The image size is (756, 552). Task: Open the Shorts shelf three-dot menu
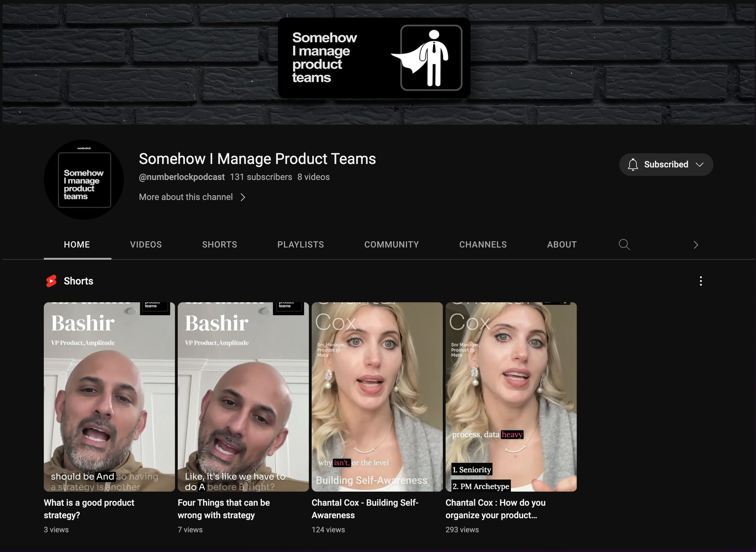pos(701,281)
